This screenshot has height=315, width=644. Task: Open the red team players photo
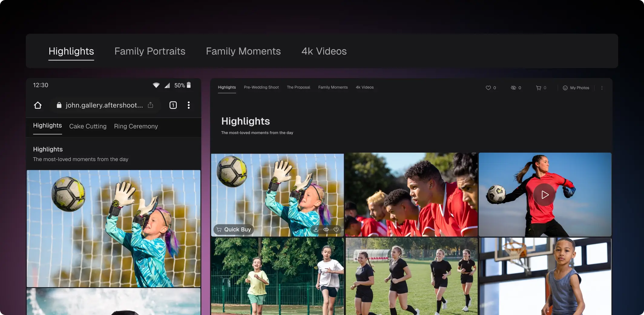click(x=411, y=194)
